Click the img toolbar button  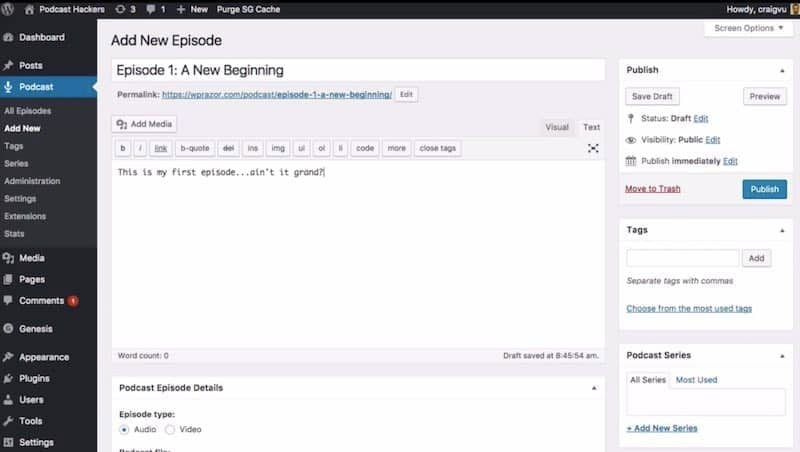click(278, 148)
